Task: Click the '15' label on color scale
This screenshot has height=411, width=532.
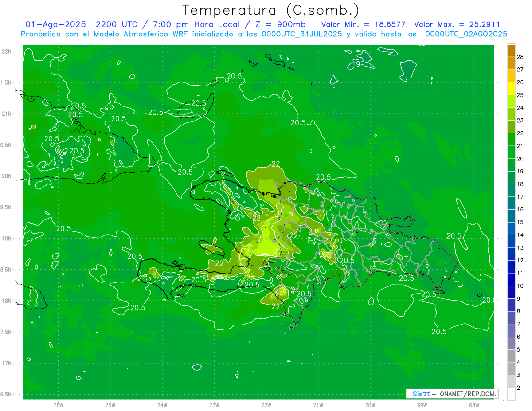Action: (520, 222)
